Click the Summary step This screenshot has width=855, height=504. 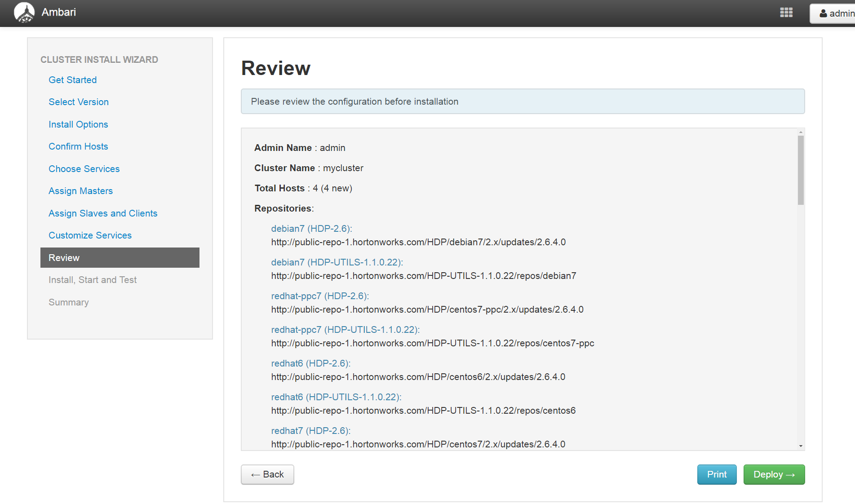tap(69, 302)
